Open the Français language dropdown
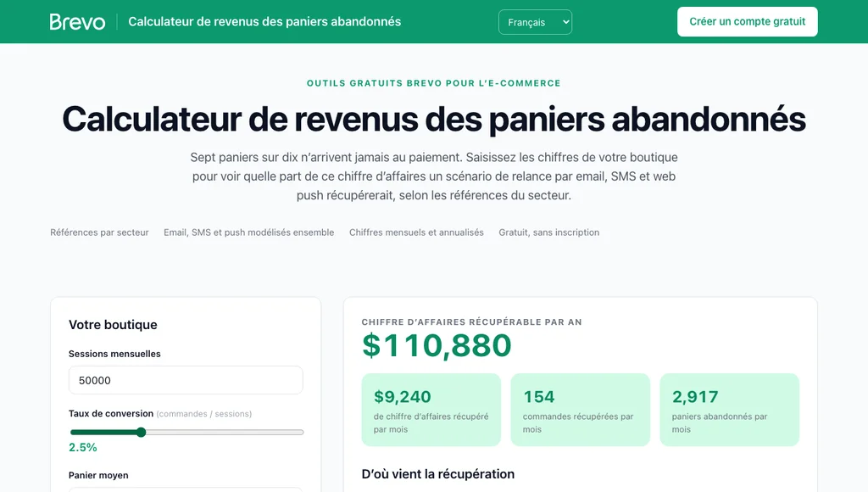This screenshot has width=868, height=492. (535, 22)
